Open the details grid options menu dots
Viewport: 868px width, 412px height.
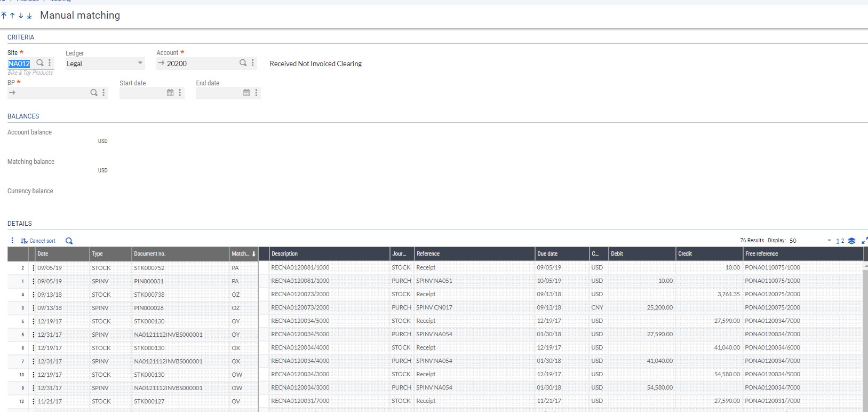[12, 241]
